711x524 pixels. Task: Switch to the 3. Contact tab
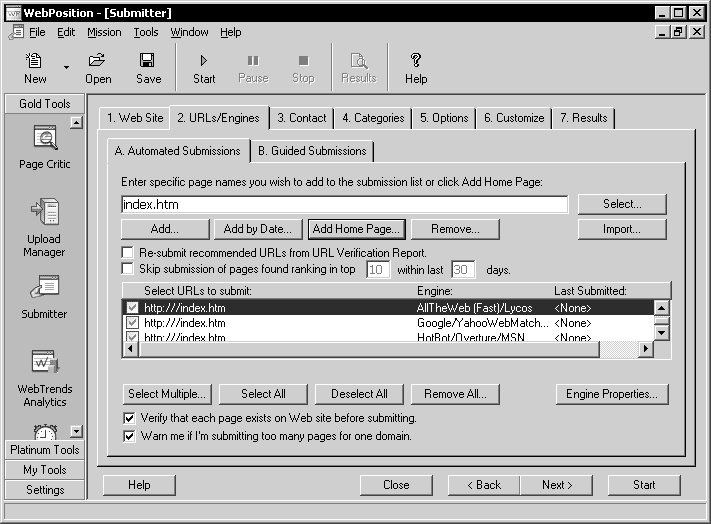302,118
